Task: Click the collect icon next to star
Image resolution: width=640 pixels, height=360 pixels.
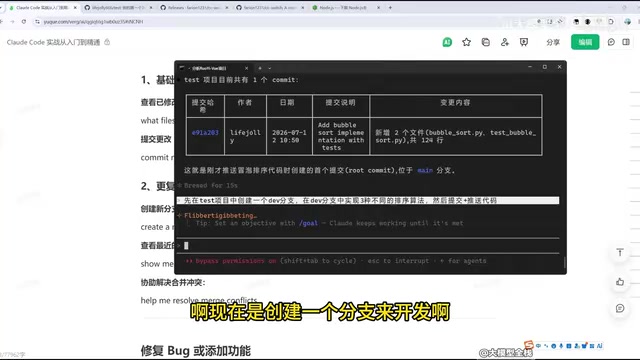Action: 485,42
